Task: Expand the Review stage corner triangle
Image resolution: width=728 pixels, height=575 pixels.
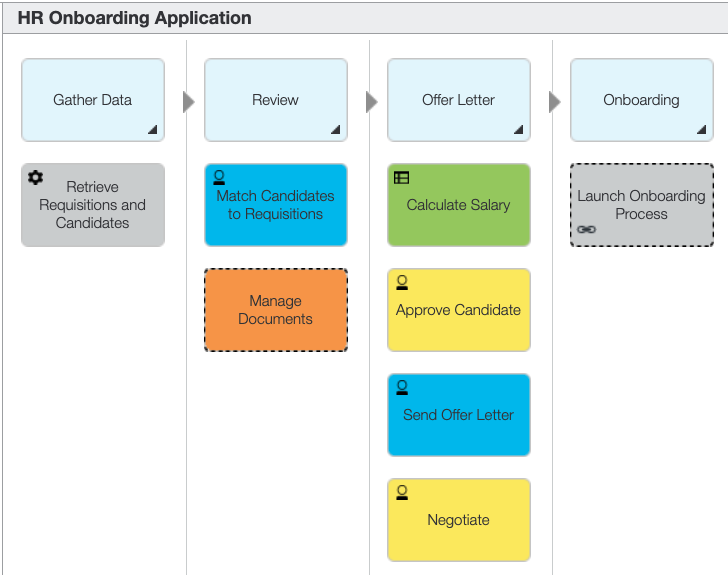Action: 335,129
